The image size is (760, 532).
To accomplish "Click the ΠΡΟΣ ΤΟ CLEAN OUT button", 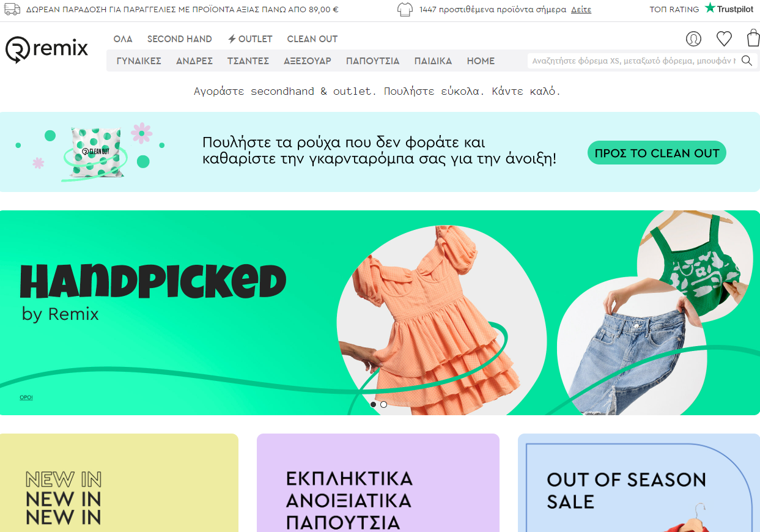I will [657, 153].
